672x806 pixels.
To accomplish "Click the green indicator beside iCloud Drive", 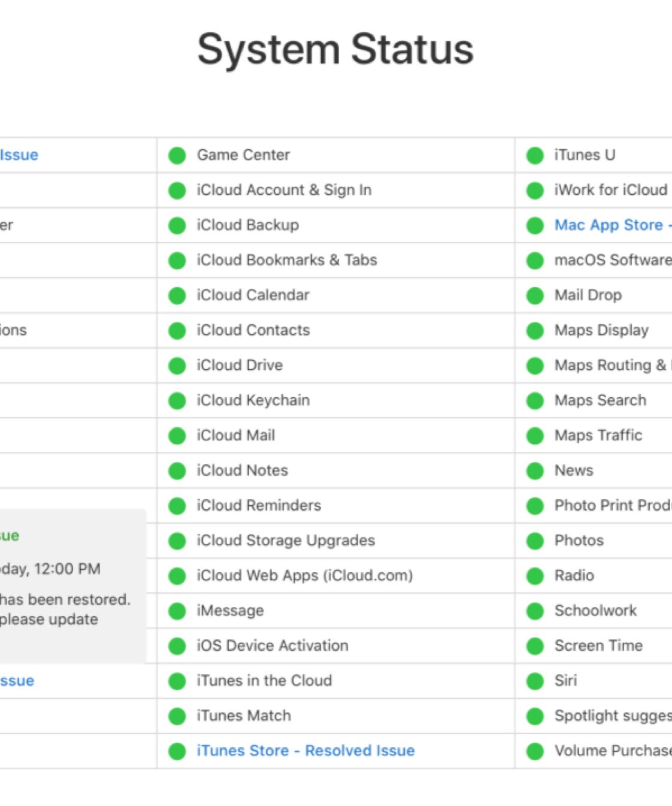I will (x=177, y=366).
